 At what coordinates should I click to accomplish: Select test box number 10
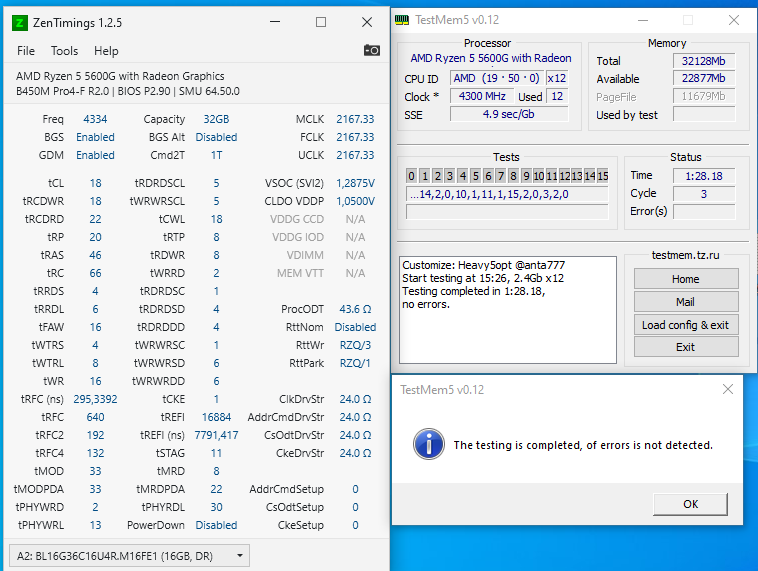[x=539, y=176]
